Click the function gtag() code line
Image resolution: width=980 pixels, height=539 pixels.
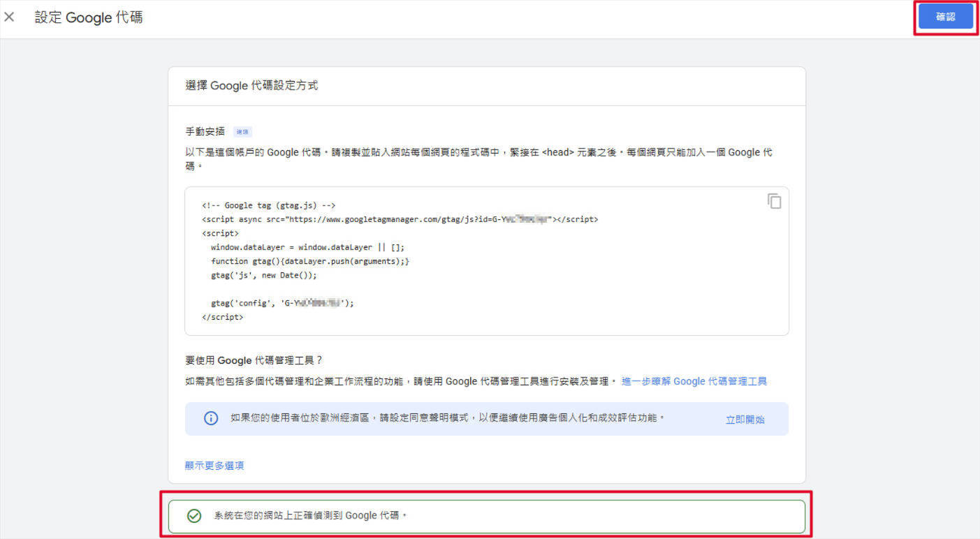coord(309,261)
